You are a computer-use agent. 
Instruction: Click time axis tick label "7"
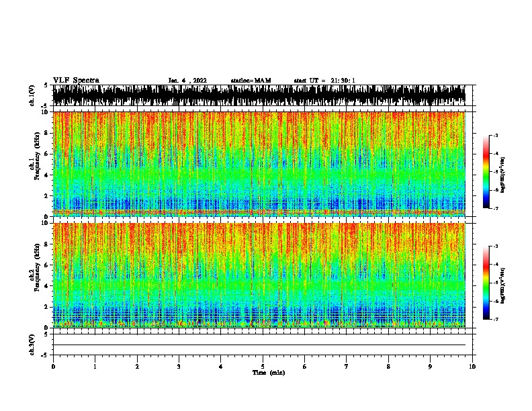347,367
